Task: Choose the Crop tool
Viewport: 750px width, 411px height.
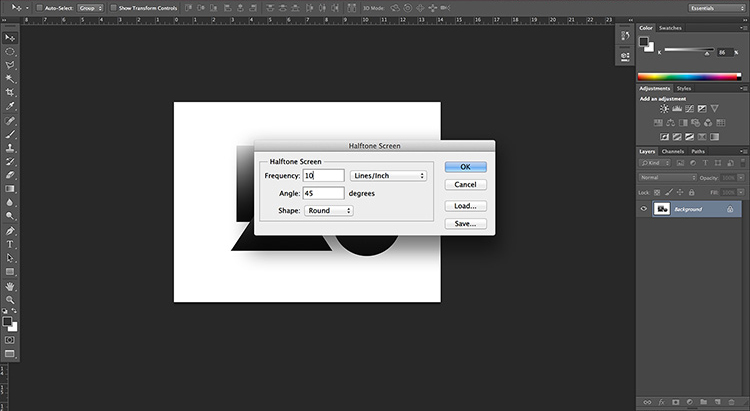Action: (10, 92)
